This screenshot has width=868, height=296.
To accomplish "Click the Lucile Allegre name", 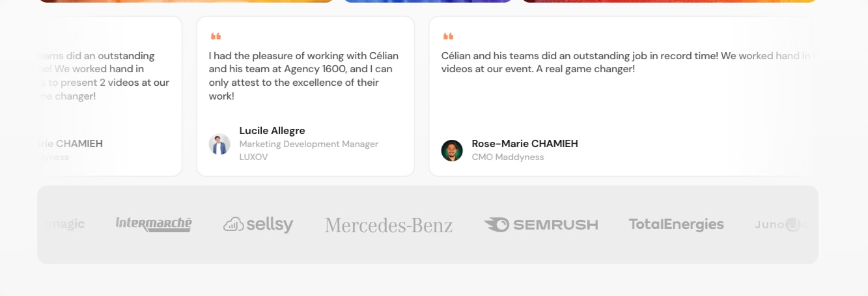I will click(x=272, y=131).
